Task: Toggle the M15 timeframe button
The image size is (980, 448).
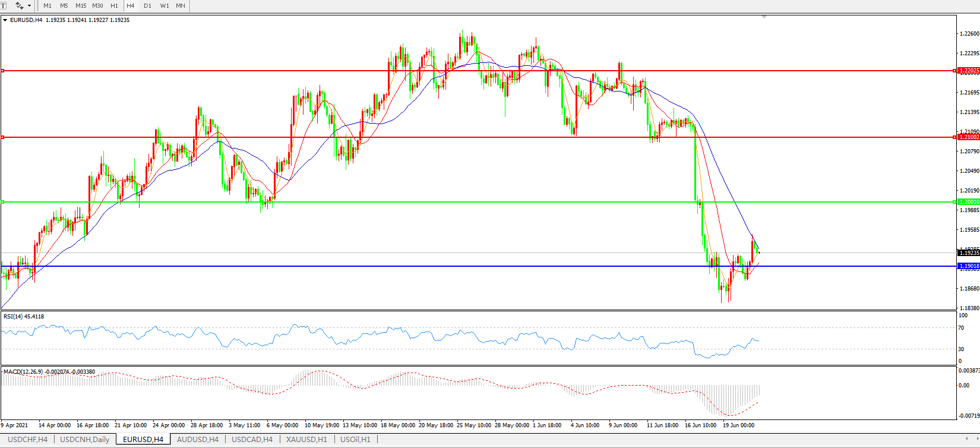Action: (x=81, y=5)
